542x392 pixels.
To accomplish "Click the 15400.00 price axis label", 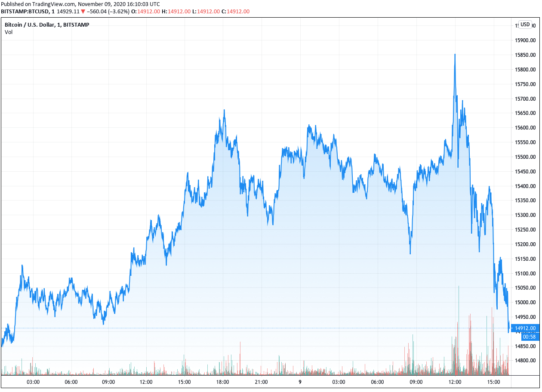I will pos(525,186).
